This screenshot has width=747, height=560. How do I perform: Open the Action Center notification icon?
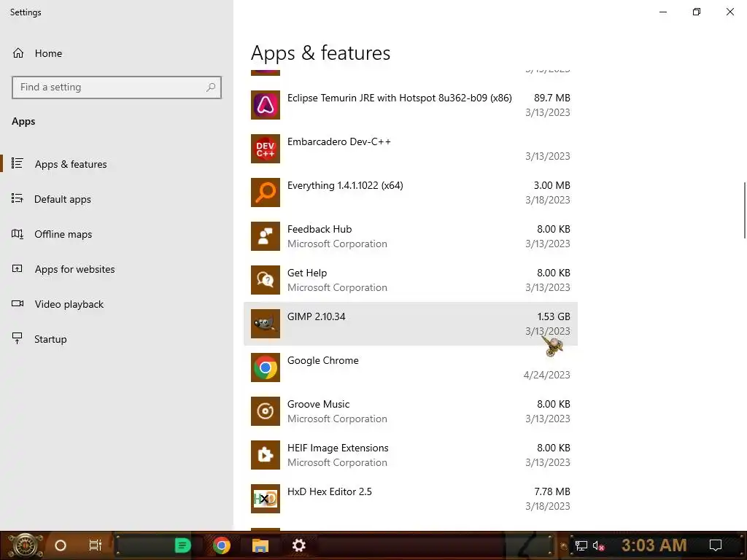(715, 545)
